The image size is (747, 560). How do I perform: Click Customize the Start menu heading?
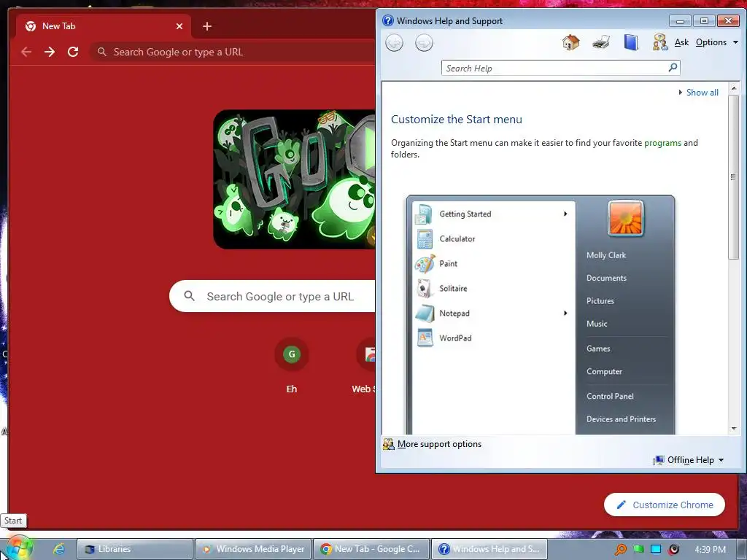(x=457, y=119)
